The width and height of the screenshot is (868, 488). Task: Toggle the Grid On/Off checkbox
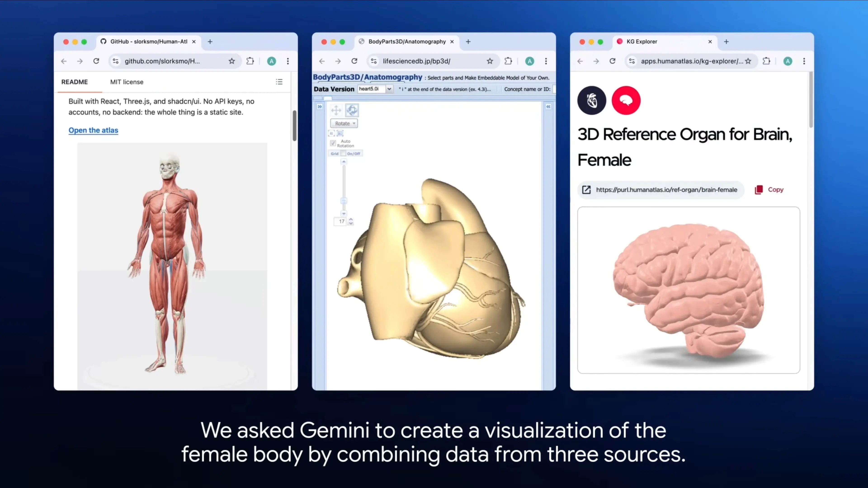[x=343, y=153]
